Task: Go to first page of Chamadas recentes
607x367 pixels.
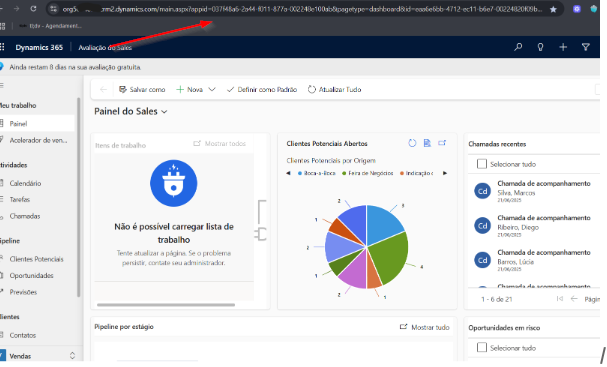Action: (x=559, y=298)
